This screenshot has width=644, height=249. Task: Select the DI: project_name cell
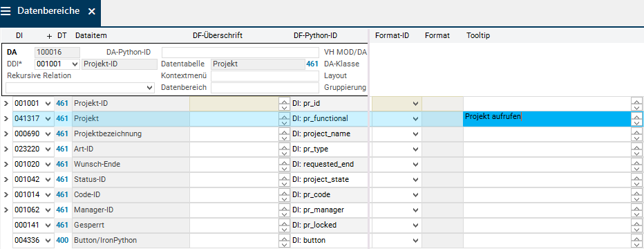tap(329, 134)
